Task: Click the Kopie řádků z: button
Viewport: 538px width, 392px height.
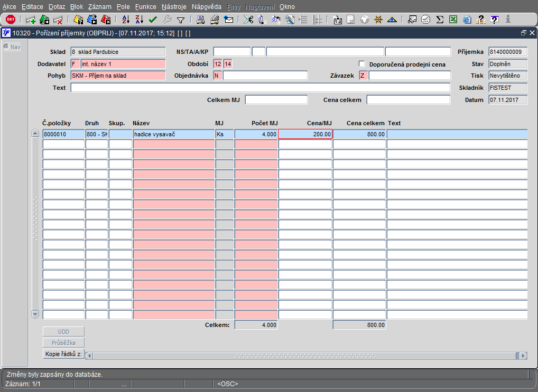Action: tap(63, 353)
